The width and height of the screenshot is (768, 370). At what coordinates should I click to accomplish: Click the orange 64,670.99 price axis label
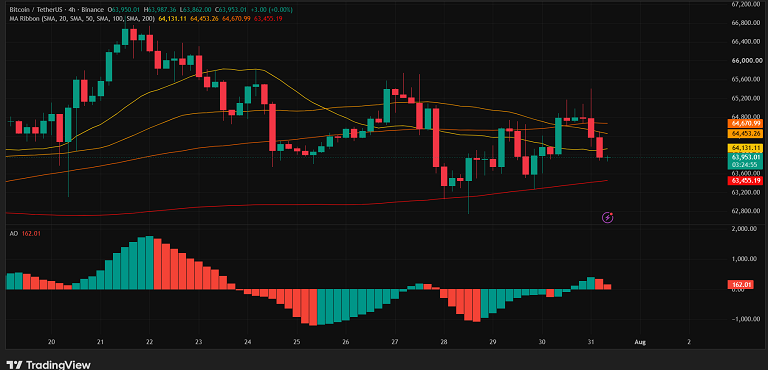tap(746, 123)
